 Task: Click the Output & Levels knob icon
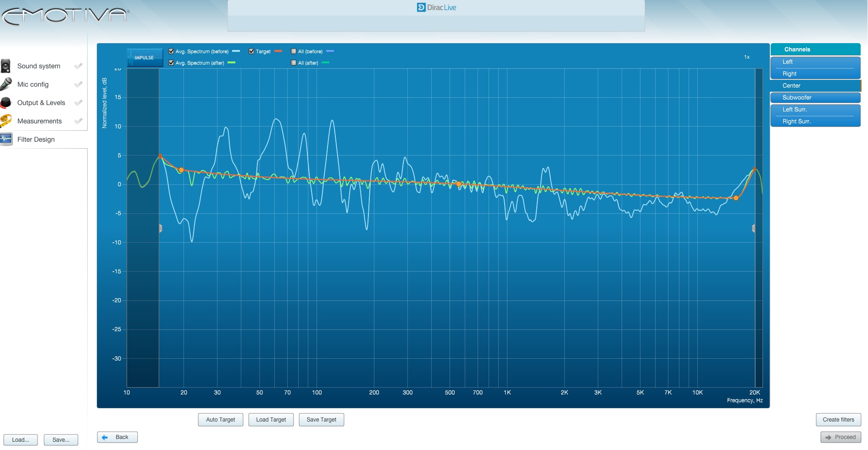pyautogui.click(x=6, y=103)
